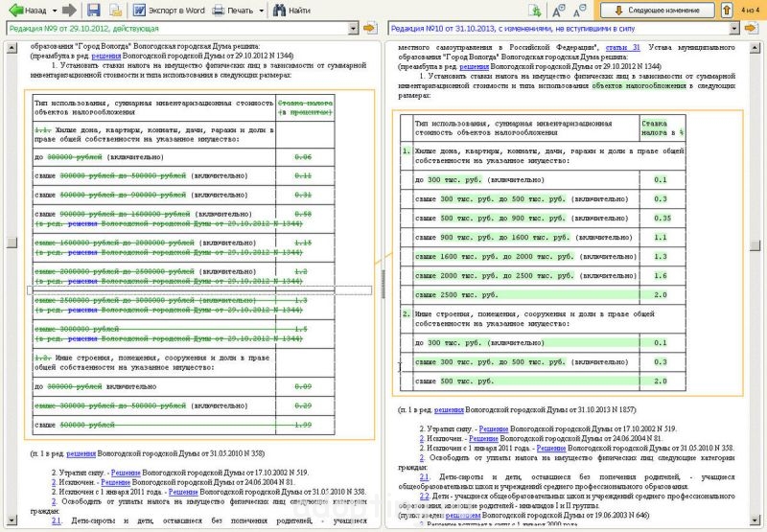Expand the Печать options dropdown arrow
Viewport: 767px width, 532px height.
262,11
